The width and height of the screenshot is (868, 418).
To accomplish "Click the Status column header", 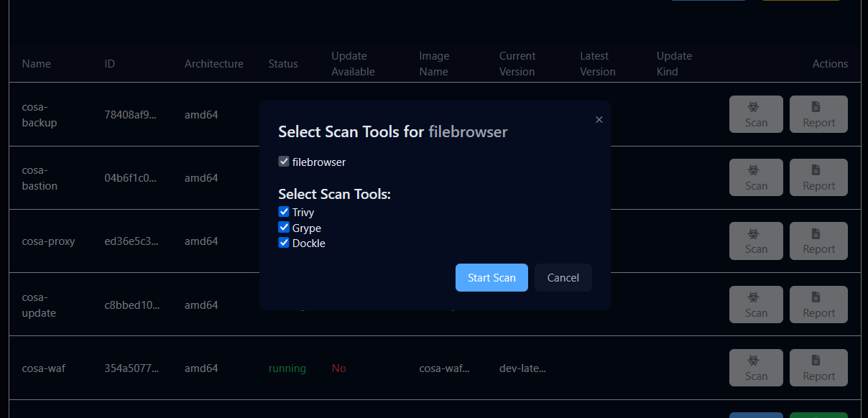I will 283,64.
